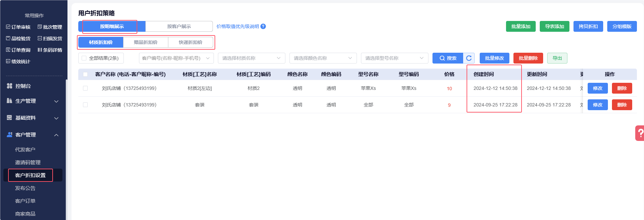The height and width of the screenshot is (220, 644).
Task: Open 条码详情 shortcut icon
Action: [40, 50]
